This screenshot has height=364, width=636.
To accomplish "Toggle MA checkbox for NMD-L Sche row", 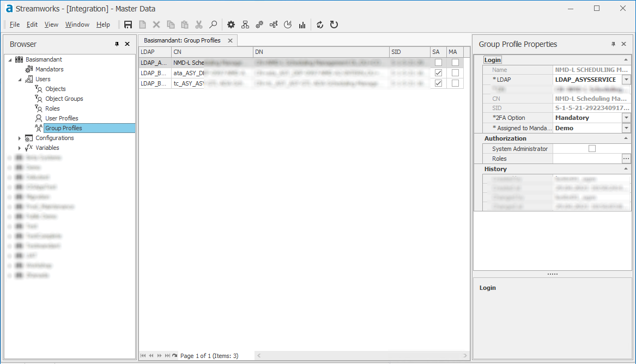I will (x=455, y=63).
